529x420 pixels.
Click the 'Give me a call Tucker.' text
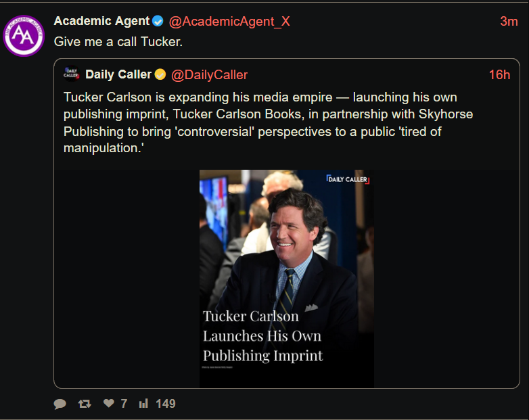pyautogui.click(x=118, y=42)
